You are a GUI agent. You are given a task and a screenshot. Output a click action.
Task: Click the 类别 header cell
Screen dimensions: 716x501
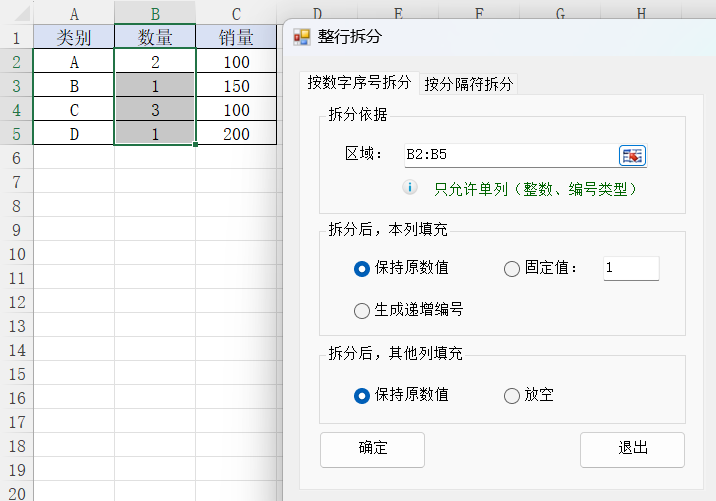(74, 37)
